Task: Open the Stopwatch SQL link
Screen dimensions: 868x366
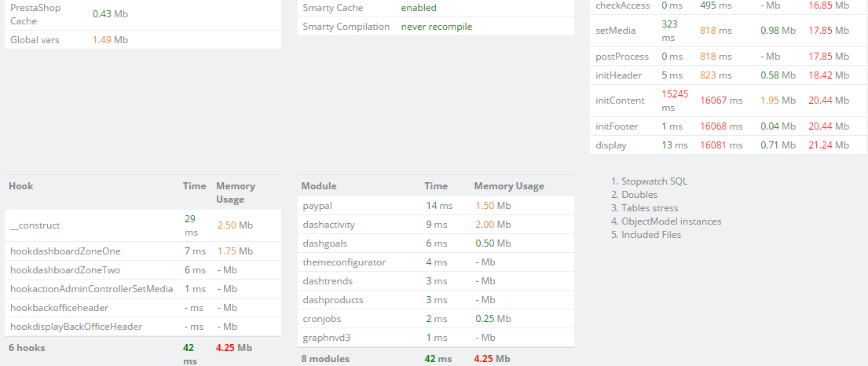Action: pyautogui.click(x=654, y=181)
